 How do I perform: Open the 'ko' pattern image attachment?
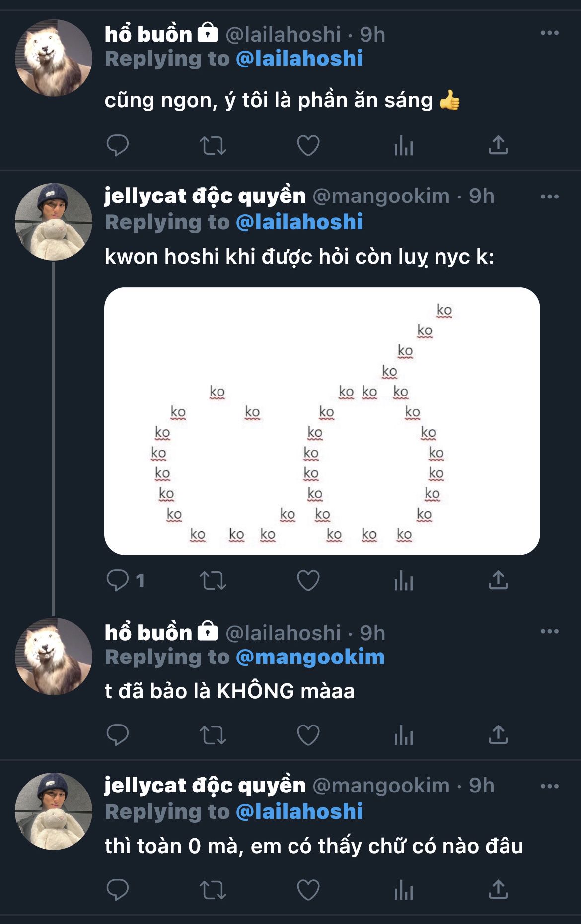pos(322,421)
